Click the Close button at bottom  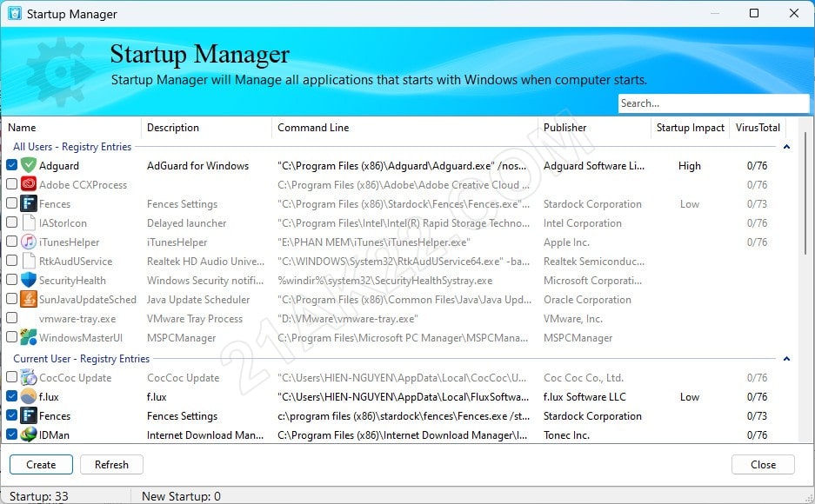(x=763, y=465)
